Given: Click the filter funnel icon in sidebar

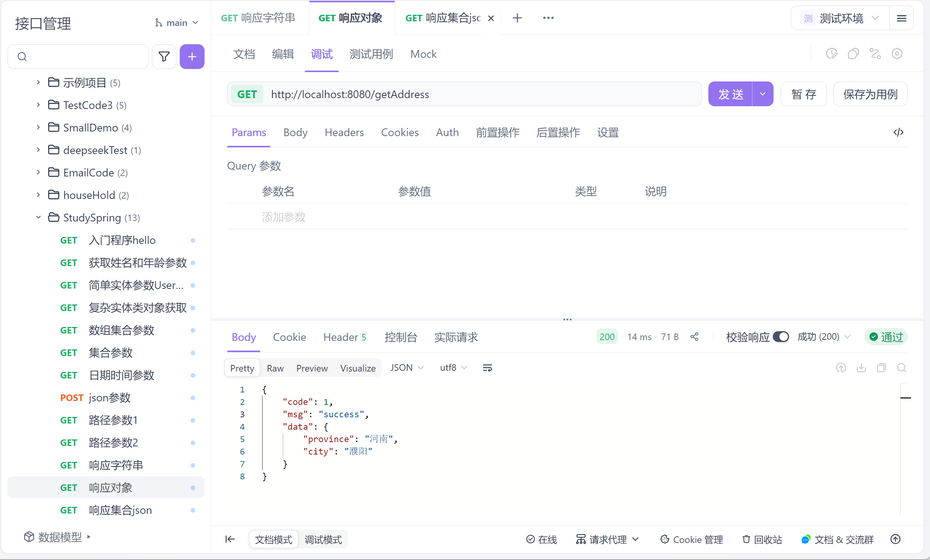Looking at the screenshot, I should [x=164, y=57].
